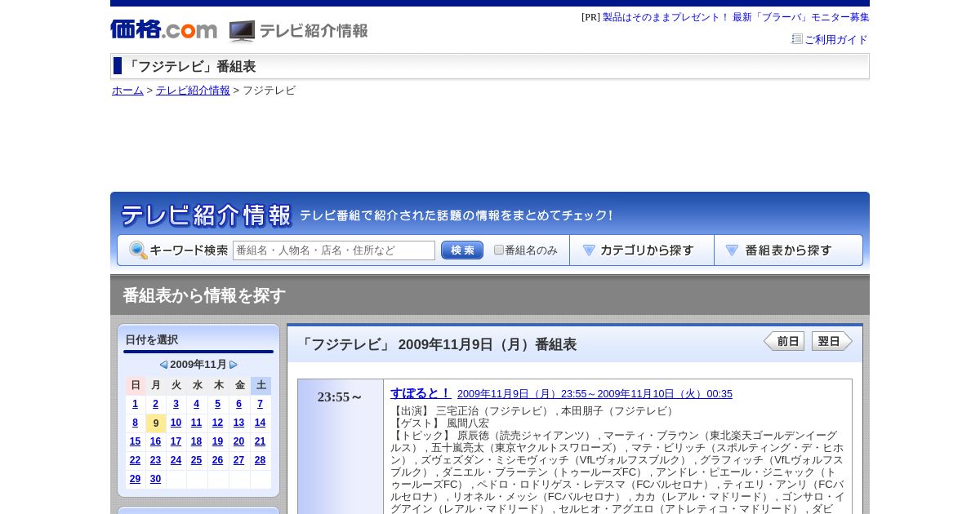Select November 7 in the calendar

click(x=261, y=404)
